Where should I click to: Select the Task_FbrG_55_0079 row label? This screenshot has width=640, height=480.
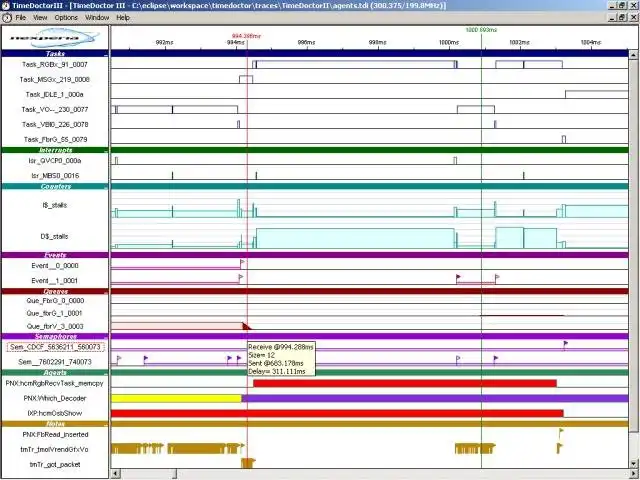pos(55,140)
